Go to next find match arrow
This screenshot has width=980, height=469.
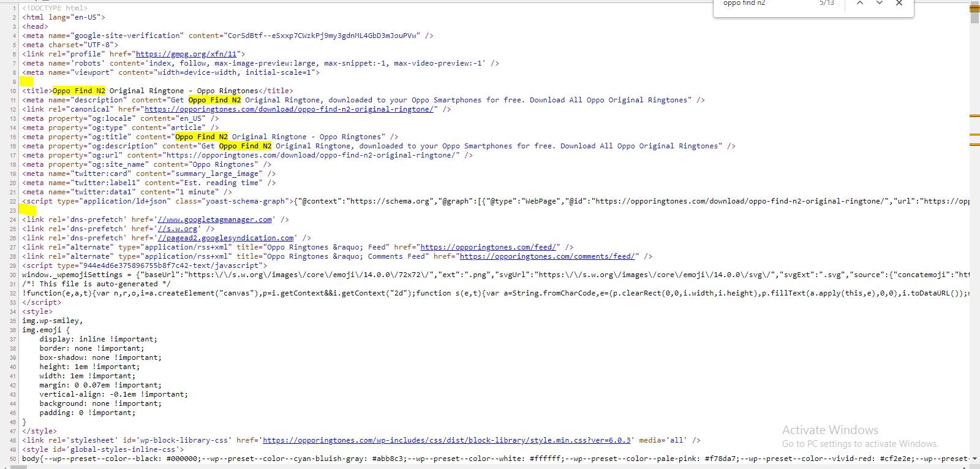880,4
